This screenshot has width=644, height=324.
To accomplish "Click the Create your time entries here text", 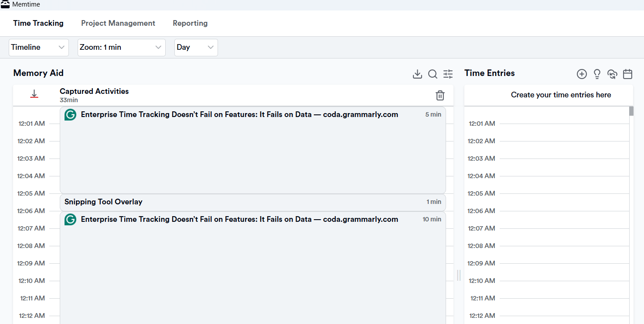I will [561, 95].
